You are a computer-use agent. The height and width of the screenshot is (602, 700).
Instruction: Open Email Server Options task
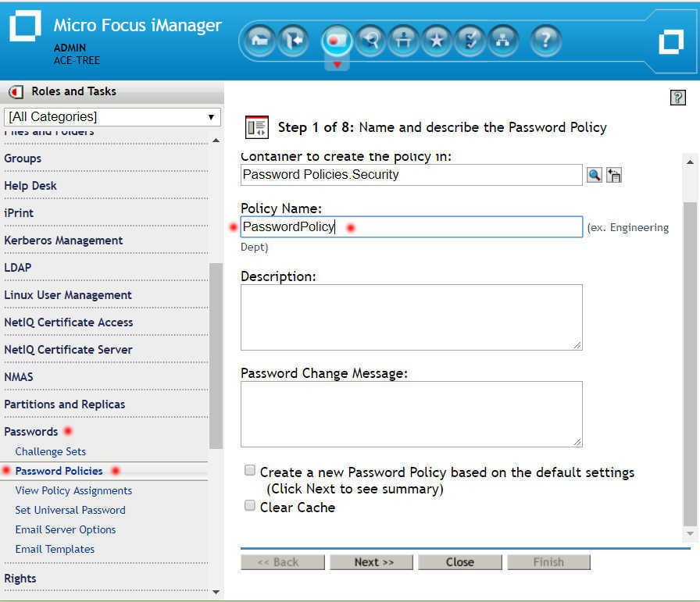point(66,529)
